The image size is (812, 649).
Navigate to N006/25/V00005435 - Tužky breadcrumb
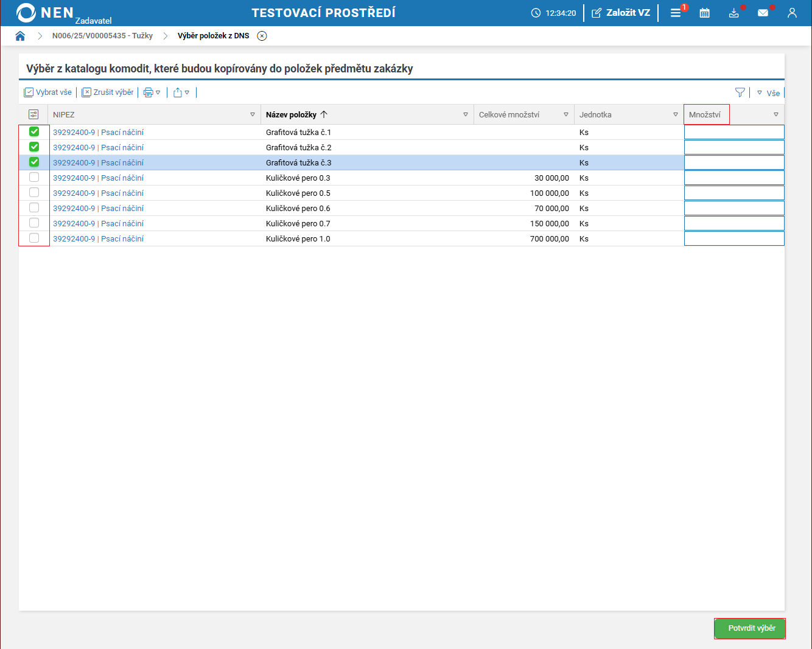(x=102, y=36)
